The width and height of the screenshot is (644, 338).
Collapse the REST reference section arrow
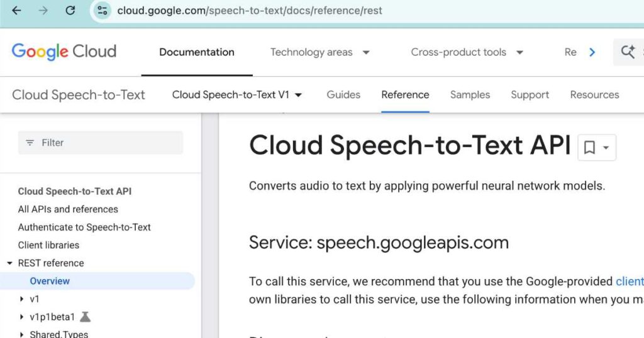(10, 263)
